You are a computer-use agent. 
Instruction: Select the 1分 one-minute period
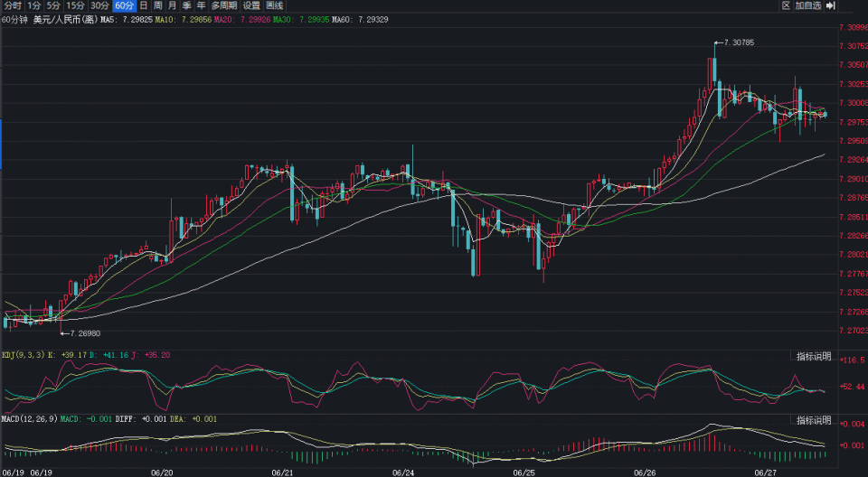click(34, 5)
